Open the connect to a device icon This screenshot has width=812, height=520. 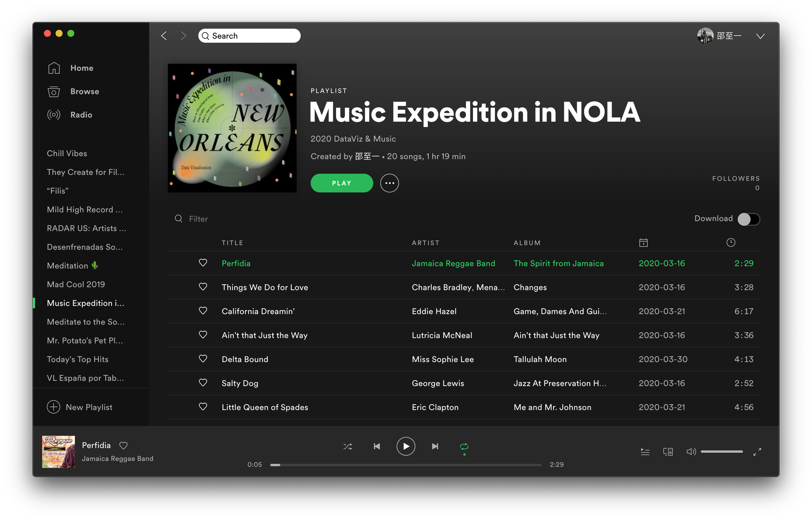coord(668,452)
